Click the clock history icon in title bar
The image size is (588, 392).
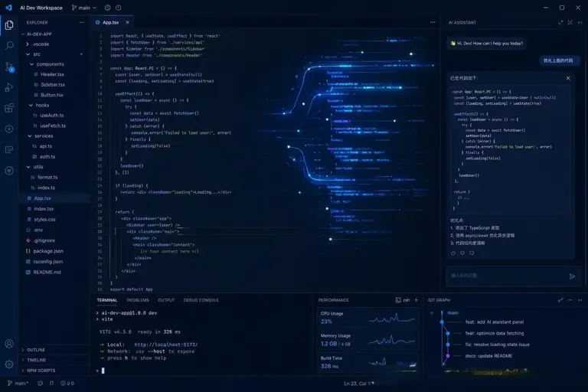pyautogui.click(x=119, y=8)
